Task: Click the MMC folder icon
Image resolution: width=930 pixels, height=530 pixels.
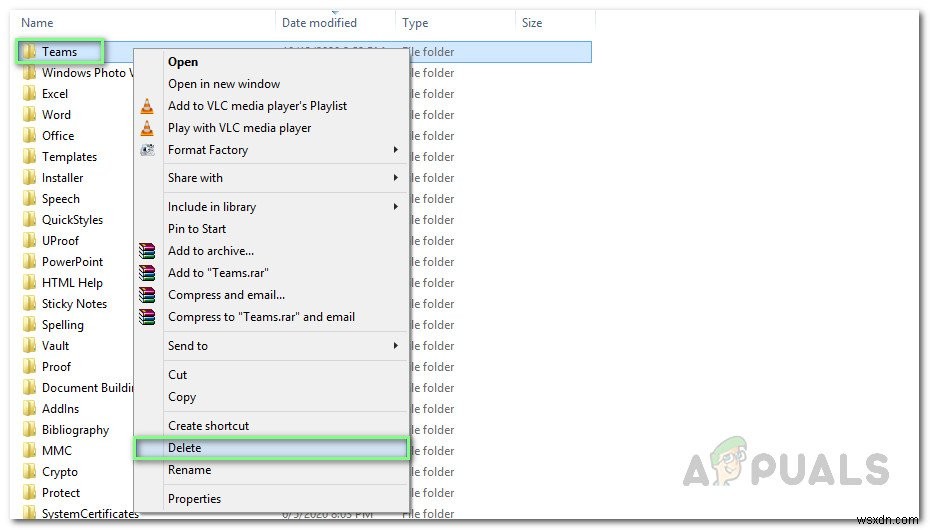Action: click(x=29, y=451)
